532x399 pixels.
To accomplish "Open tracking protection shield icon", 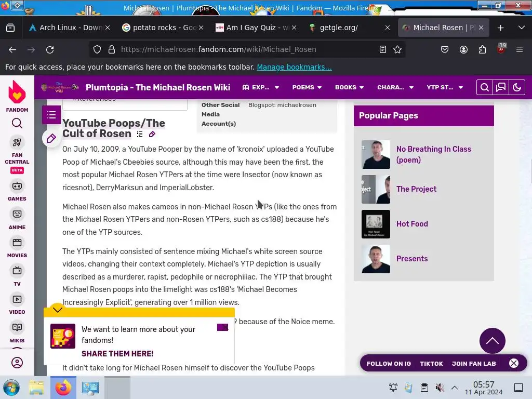I will point(97,49).
